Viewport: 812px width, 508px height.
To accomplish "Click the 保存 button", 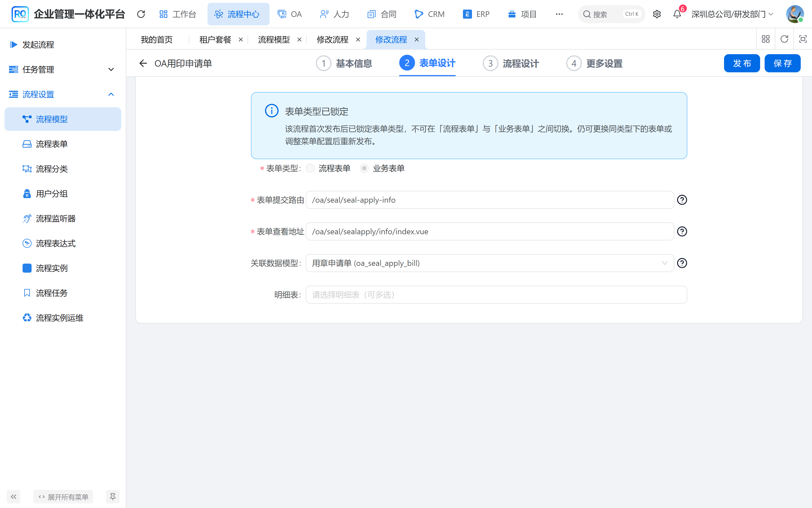I will click(782, 63).
